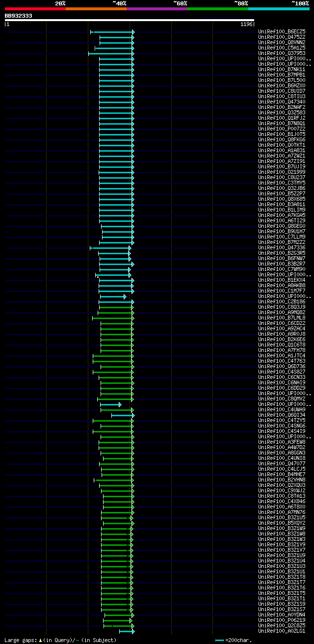Select hit label UniRef100_Q47340

282,102
